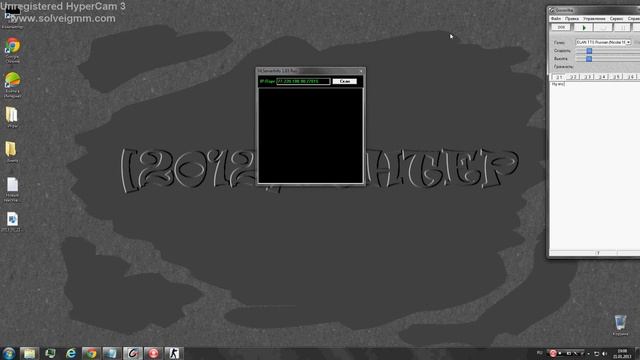Expand the voice selection dropdown in Govorilka

pos(628,42)
